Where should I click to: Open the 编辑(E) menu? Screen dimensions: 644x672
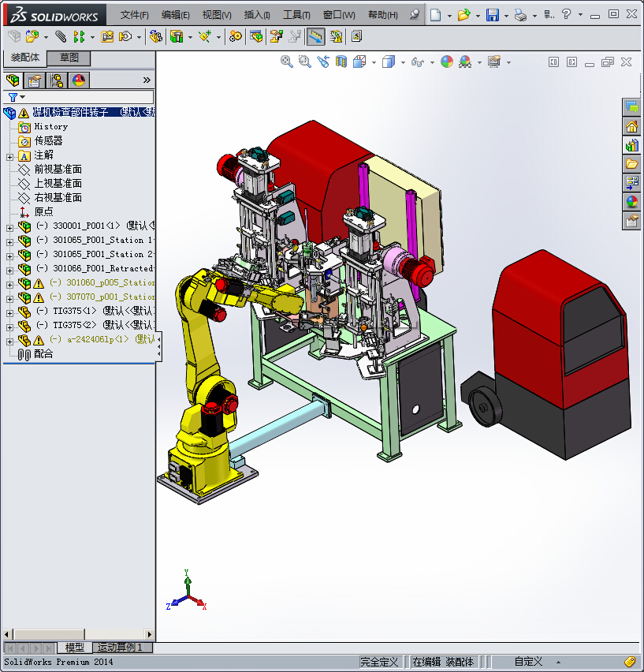point(176,15)
